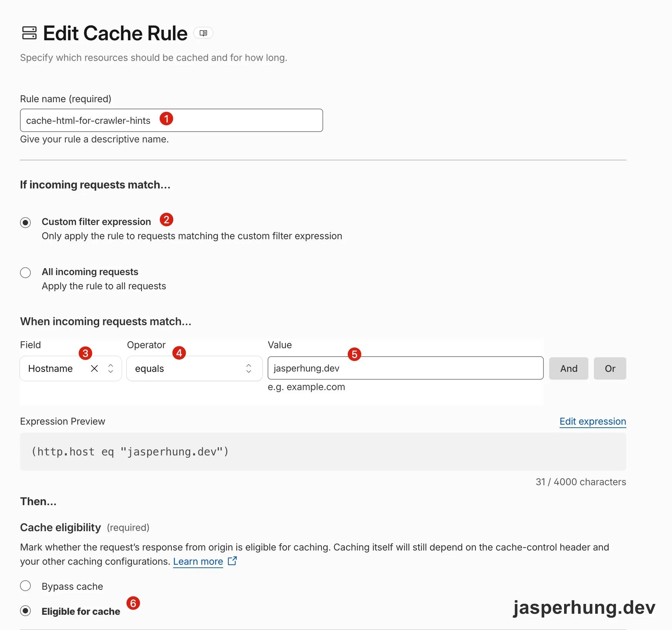Click the Edit Cache Rule heading
The height and width of the screenshot is (630, 672).
tap(115, 33)
